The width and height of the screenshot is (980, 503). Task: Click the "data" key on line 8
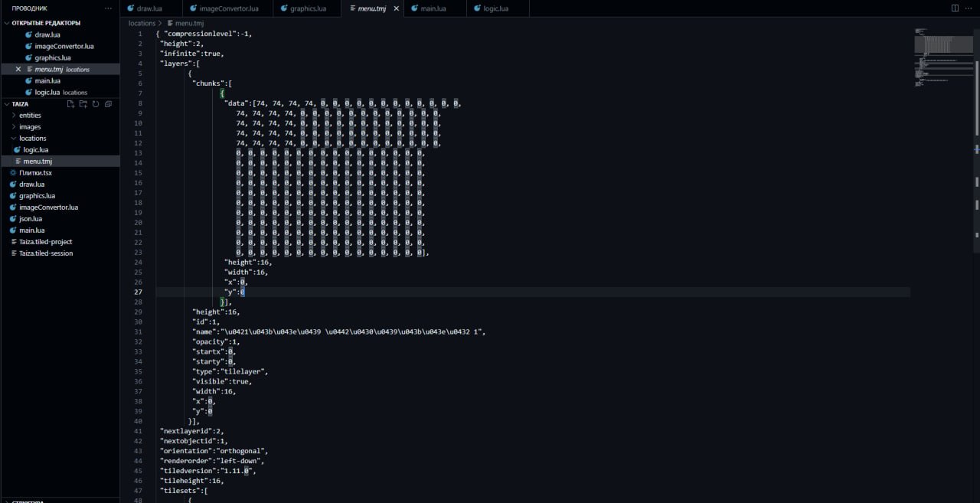237,103
